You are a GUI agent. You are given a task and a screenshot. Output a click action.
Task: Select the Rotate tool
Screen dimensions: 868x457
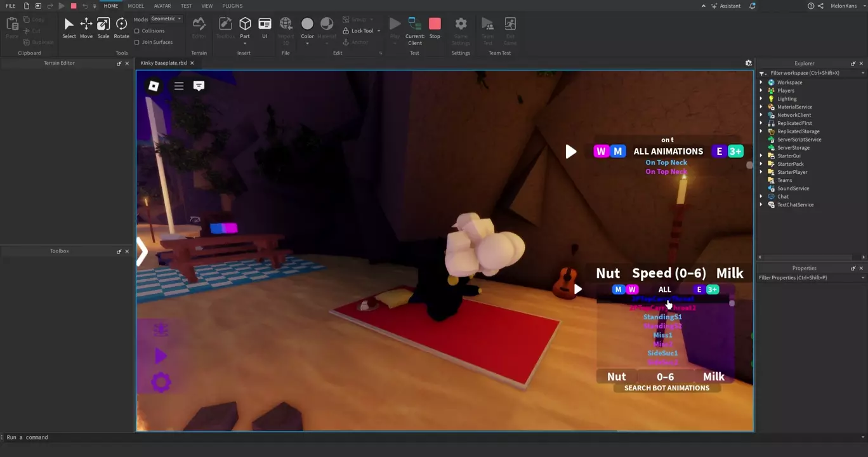[121, 28]
